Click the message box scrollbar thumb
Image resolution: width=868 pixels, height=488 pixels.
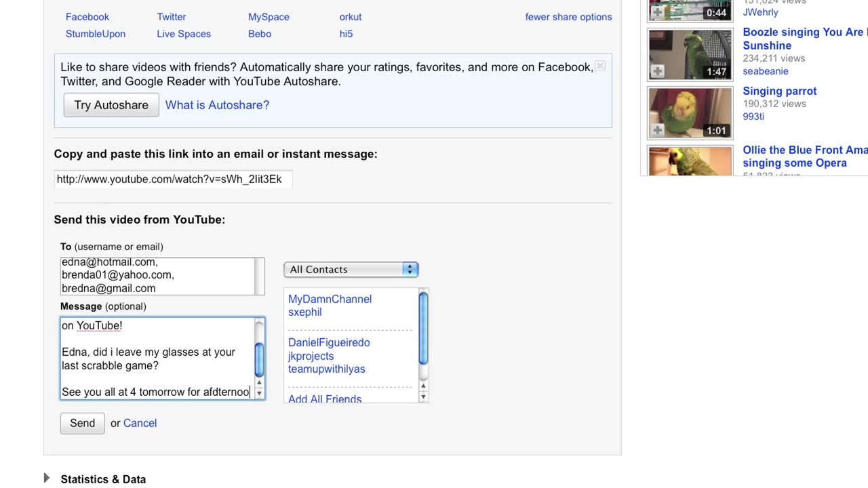click(259, 359)
